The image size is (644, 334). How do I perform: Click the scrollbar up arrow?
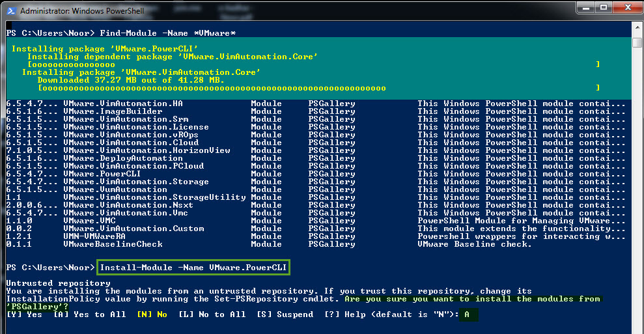637,27
